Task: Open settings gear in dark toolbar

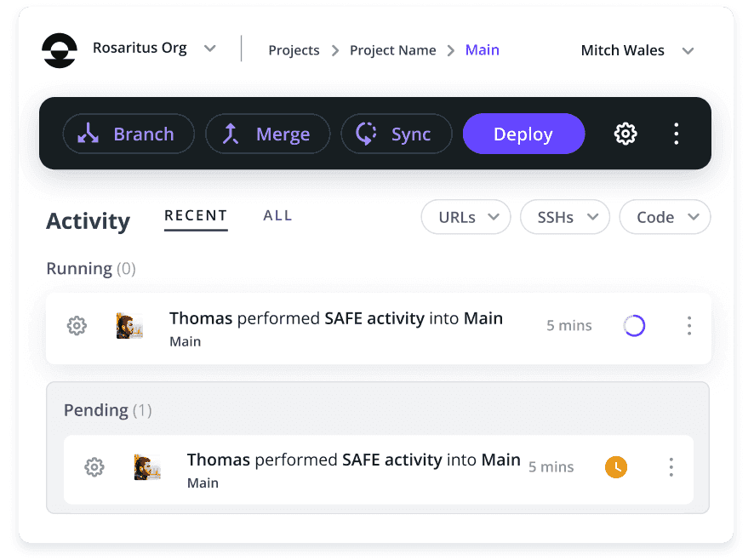Action: pos(625,134)
